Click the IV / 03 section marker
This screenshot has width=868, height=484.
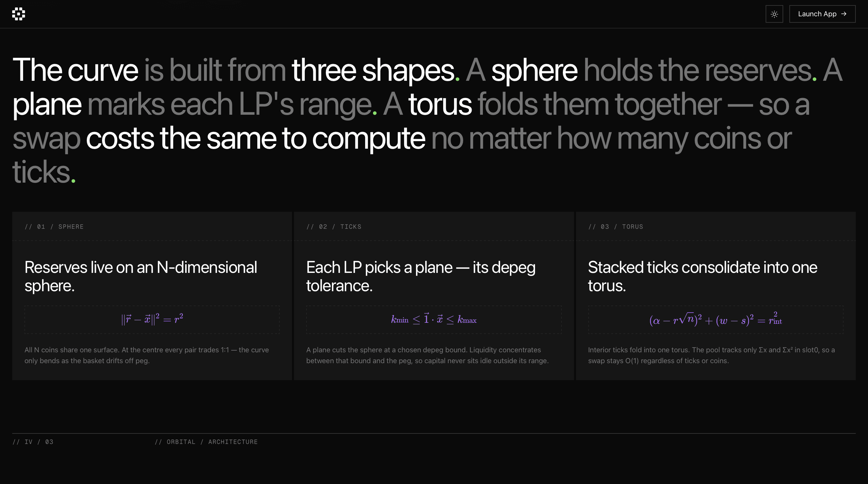[33, 442]
